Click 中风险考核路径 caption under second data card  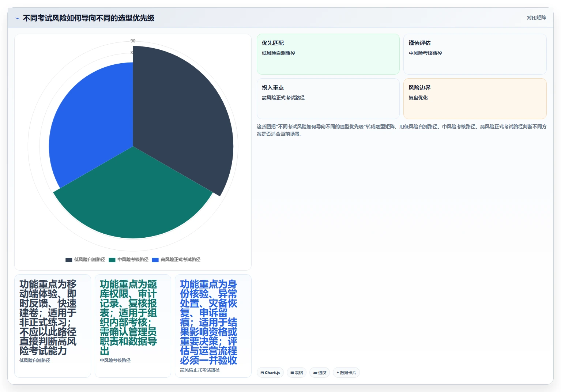(x=115, y=361)
